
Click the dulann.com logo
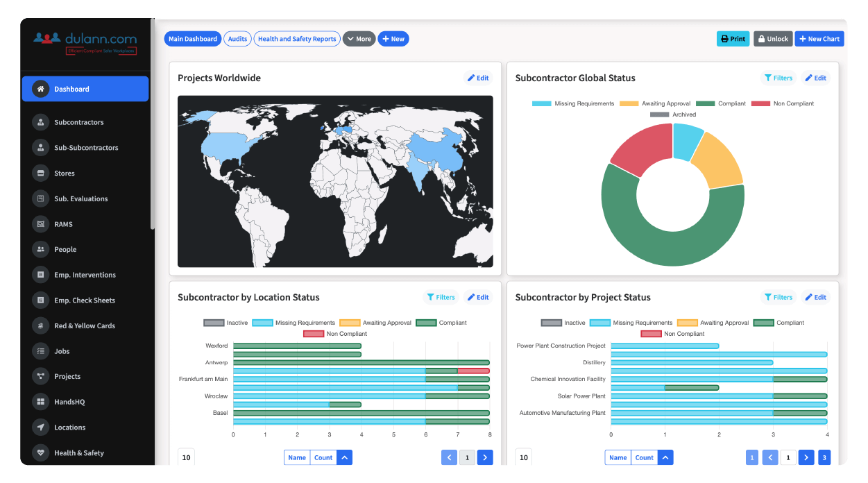(85, 44)
